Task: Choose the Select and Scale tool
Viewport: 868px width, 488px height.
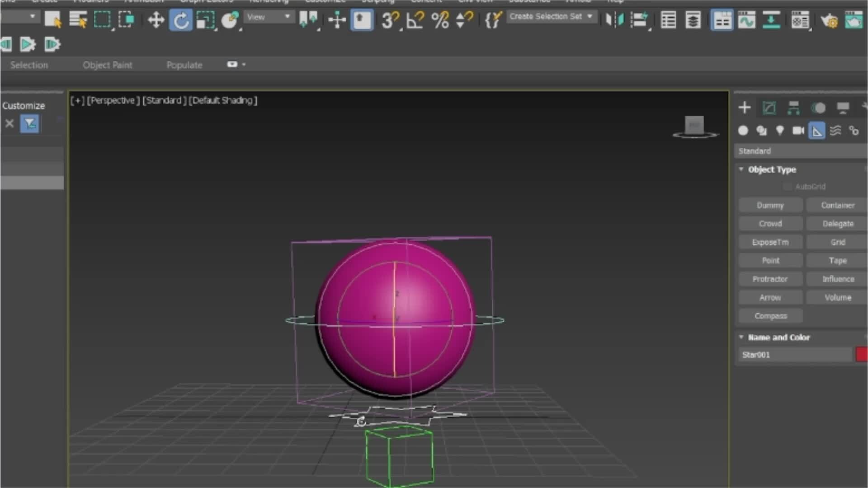Action: [205, 19]
